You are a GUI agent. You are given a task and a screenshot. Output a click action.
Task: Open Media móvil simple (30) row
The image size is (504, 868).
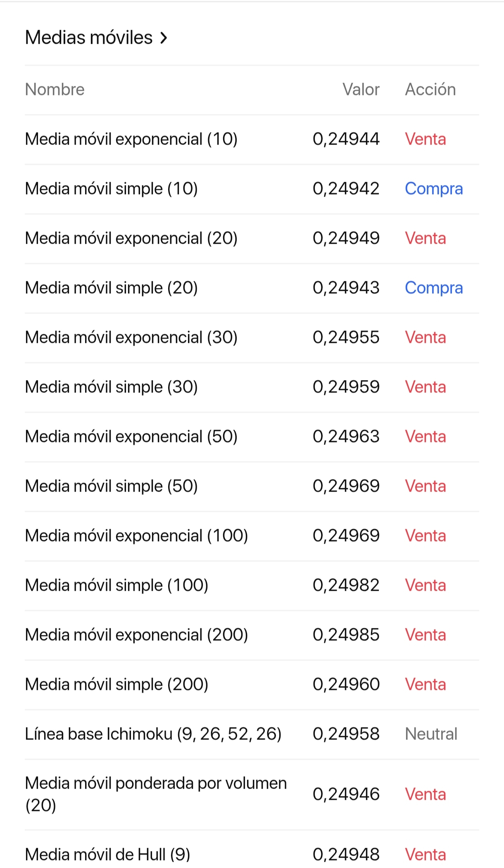tap(252, 388)
